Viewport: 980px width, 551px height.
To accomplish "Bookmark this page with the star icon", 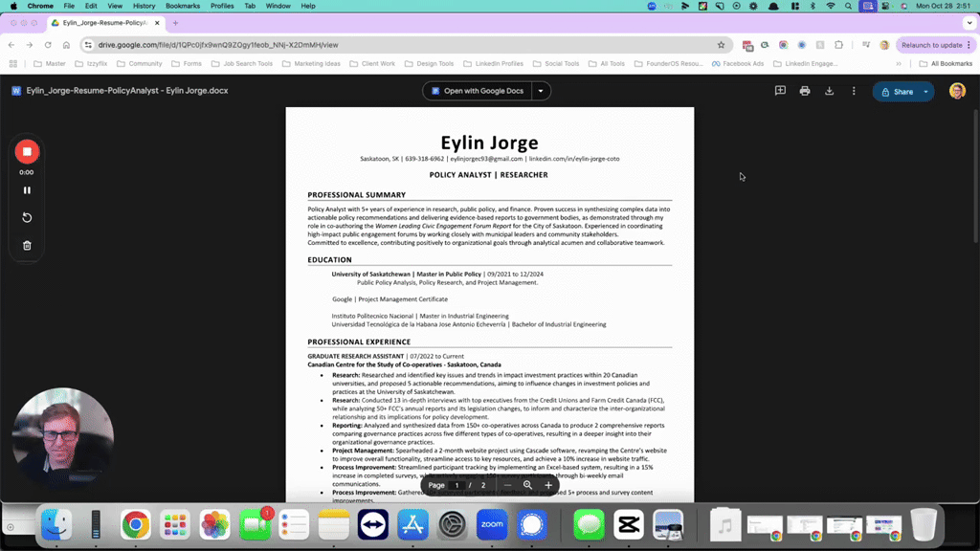I will click(x=721, y=45).
